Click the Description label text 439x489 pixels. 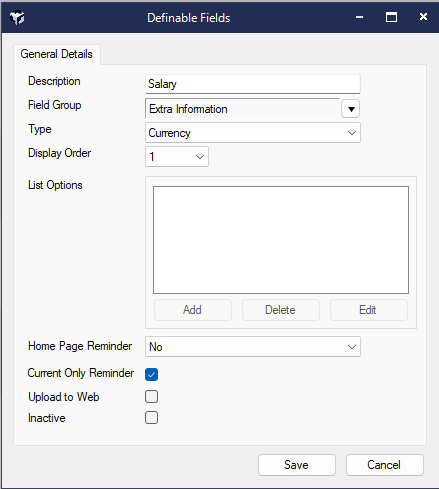(x=54, y=81)
